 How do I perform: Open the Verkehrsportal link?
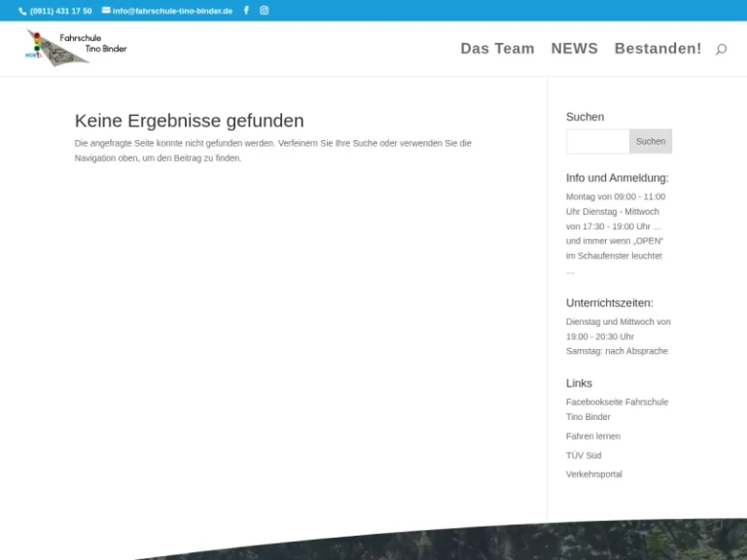click(593, 474)
